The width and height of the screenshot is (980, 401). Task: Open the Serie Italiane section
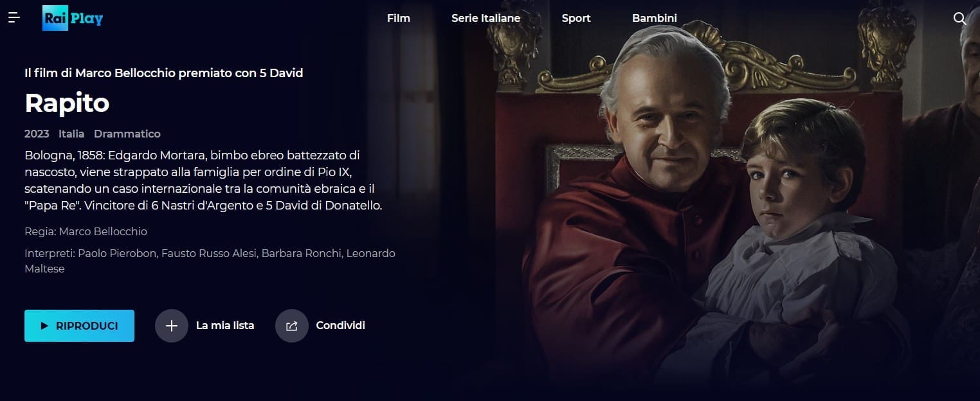click(485, 18)
